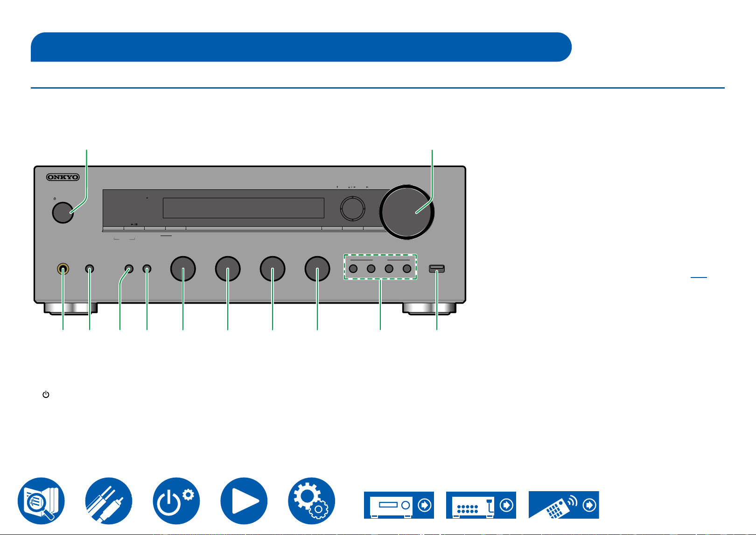
Task: Open the cable connections icon
Action: pos(109,500)
